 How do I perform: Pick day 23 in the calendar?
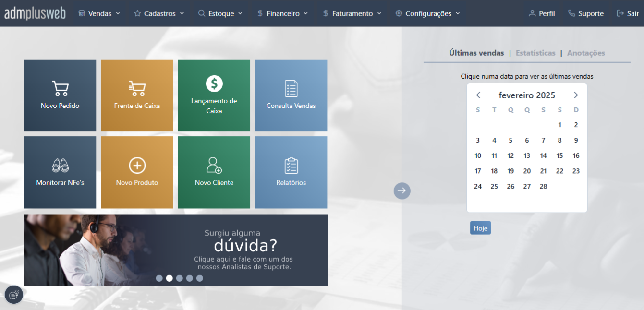point(576,171)
